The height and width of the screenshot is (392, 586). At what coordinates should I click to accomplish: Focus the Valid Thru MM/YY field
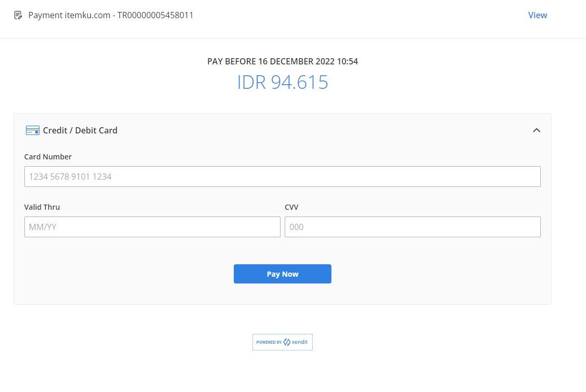[152, 227]
